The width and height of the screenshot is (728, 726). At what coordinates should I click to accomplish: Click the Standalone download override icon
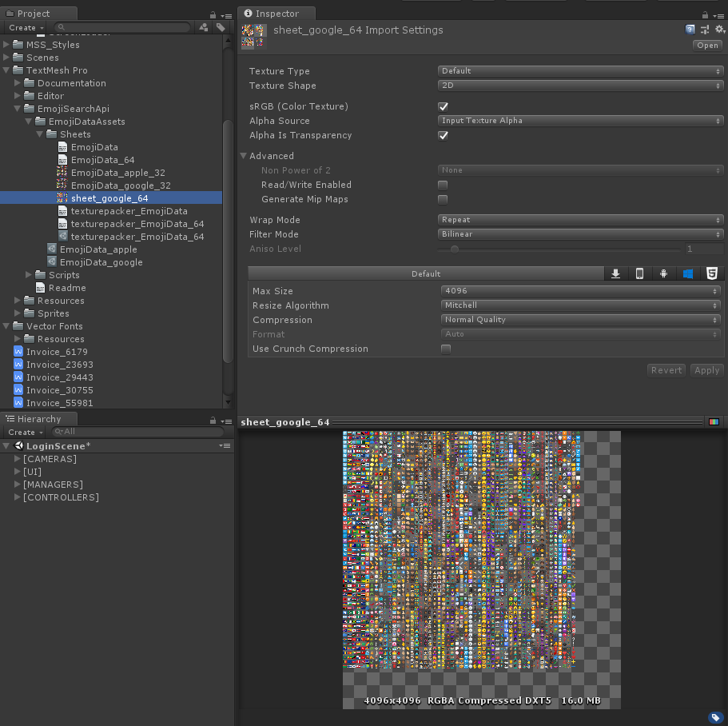pos(615,273)
